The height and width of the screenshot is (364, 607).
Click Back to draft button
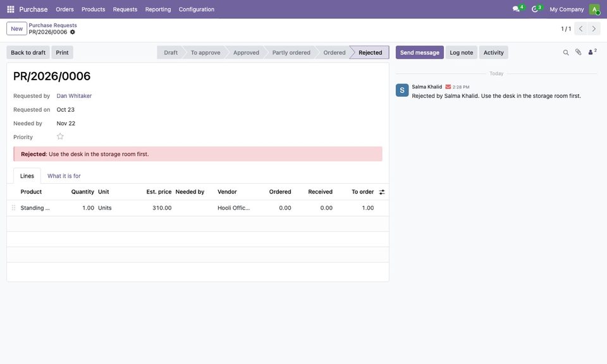[x=28, y=52]
